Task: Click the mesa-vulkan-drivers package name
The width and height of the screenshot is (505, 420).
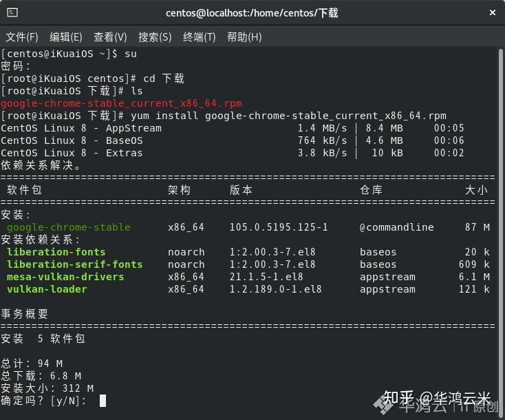Action: 65,277
